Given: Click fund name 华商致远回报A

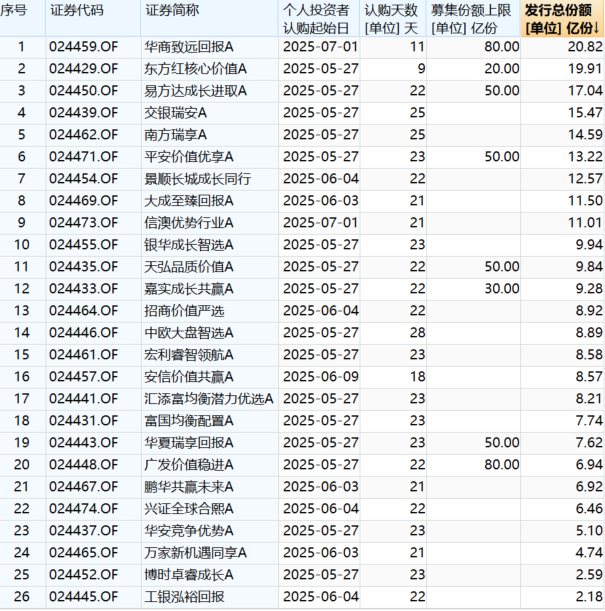Looking at the screenshot, I should (x=189, y=47).
